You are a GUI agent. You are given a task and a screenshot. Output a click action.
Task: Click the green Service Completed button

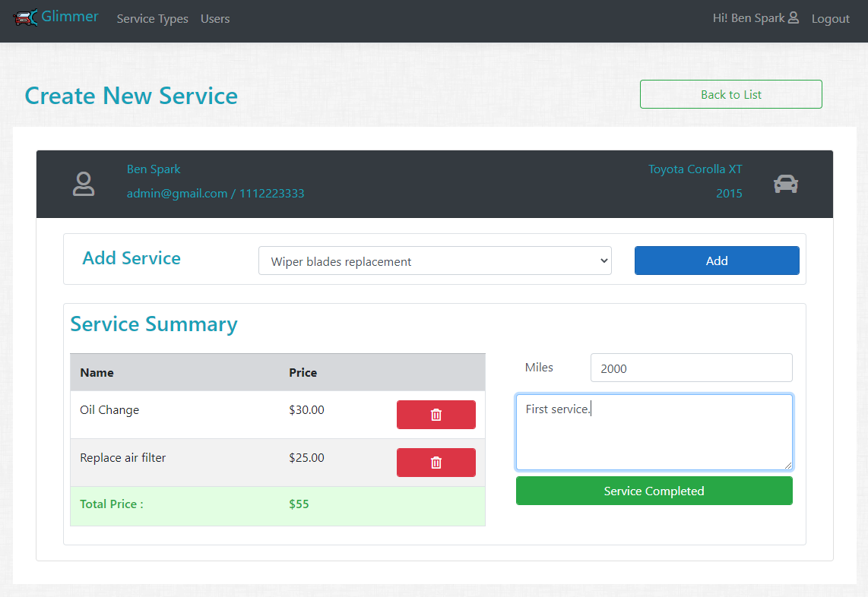click(654, 491)
